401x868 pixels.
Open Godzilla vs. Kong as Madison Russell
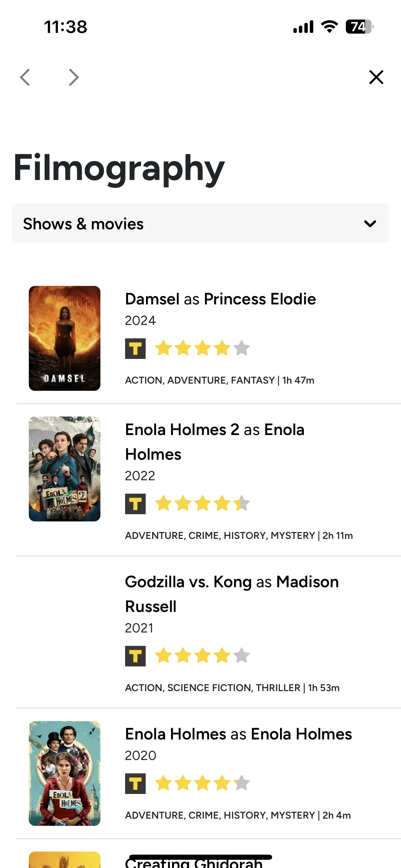click(232, 594)
